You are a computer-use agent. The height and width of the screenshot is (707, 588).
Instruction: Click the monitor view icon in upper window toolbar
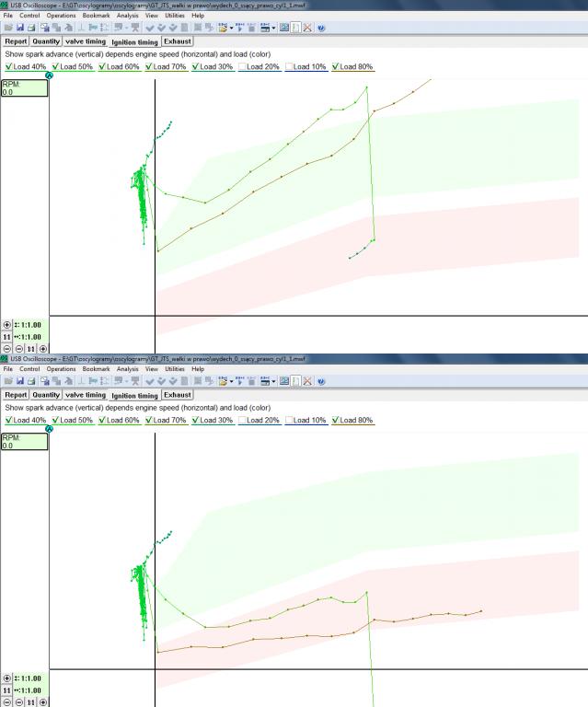point(283,28)
